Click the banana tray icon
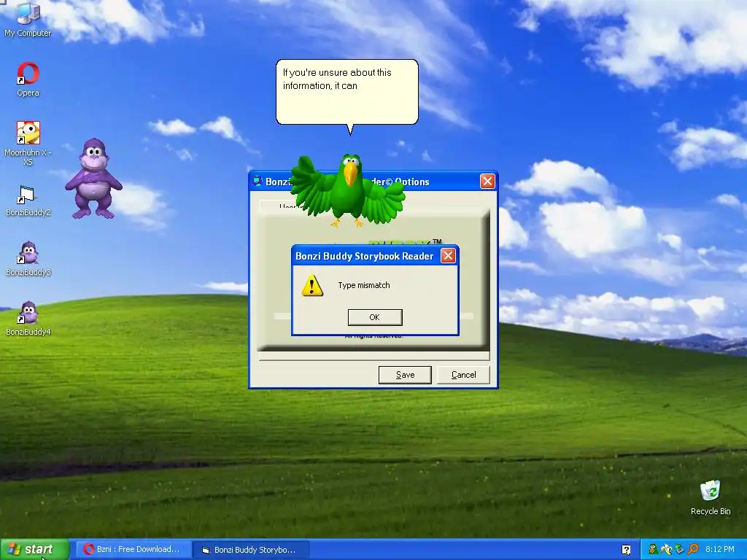The width and height of the screenshot is (747, 560). (x=667, y=549)
